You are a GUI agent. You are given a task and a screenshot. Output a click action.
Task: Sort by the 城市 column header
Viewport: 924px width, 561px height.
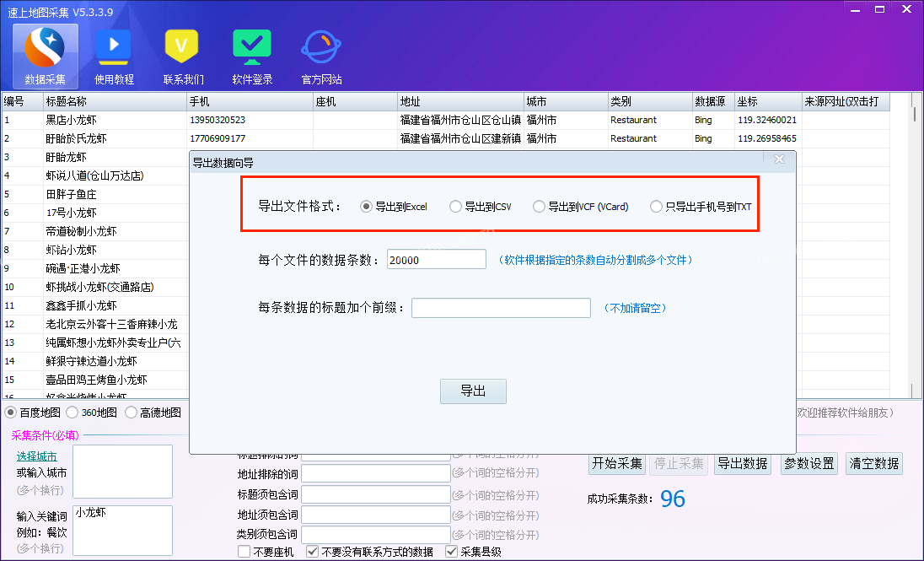[x=566, y=101]
